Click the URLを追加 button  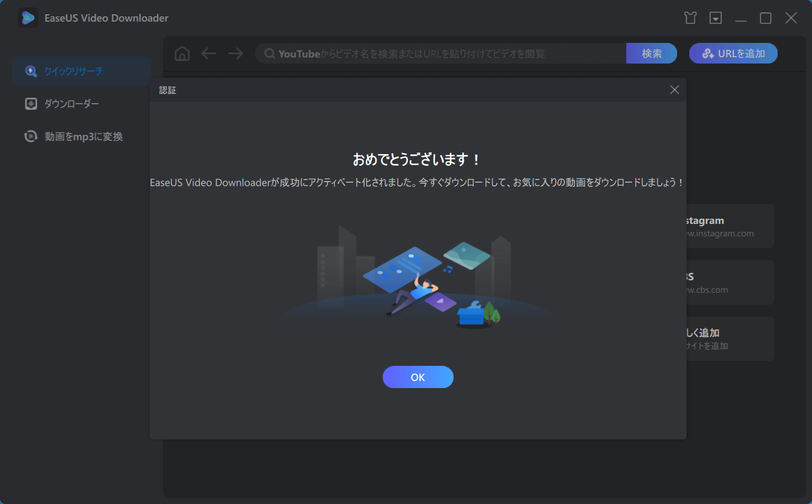pos(733,53)
